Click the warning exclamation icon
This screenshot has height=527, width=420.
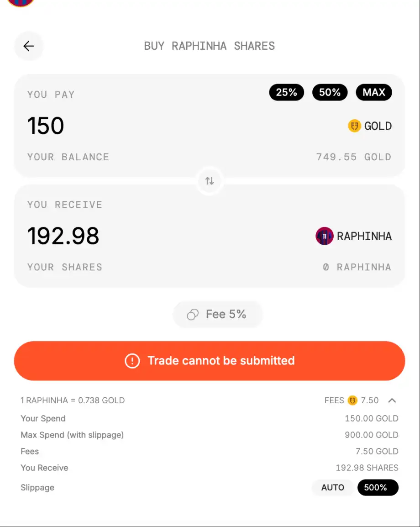132,361
